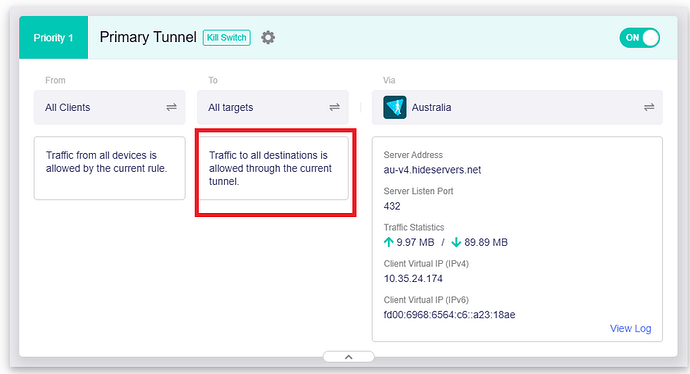Select upload value 9.97 MB
Viewport: 690px width, 374px height.
[415, 242]
